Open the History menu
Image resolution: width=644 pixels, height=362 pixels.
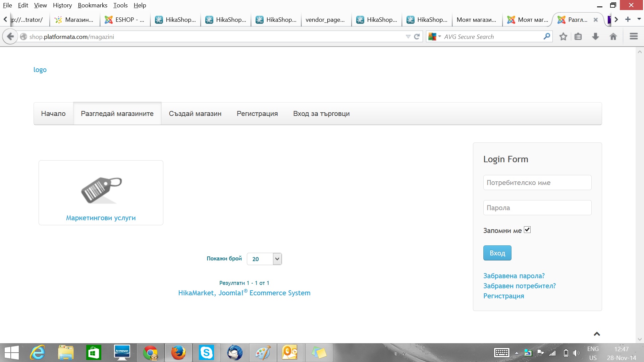62,5
